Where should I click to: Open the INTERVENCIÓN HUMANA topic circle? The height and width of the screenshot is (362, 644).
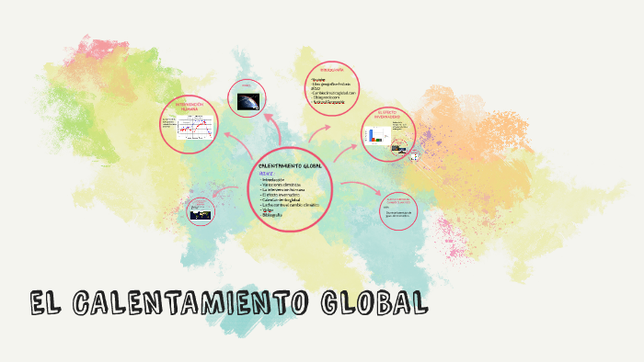[189, 124]
